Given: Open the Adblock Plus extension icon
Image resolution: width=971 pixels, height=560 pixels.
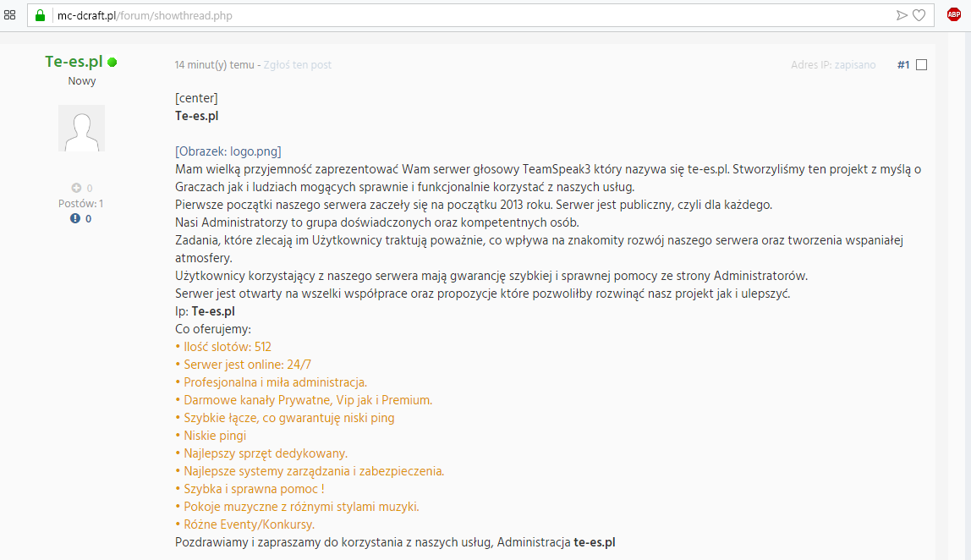Looking at the screenshot, I should (x=954, y=15).
